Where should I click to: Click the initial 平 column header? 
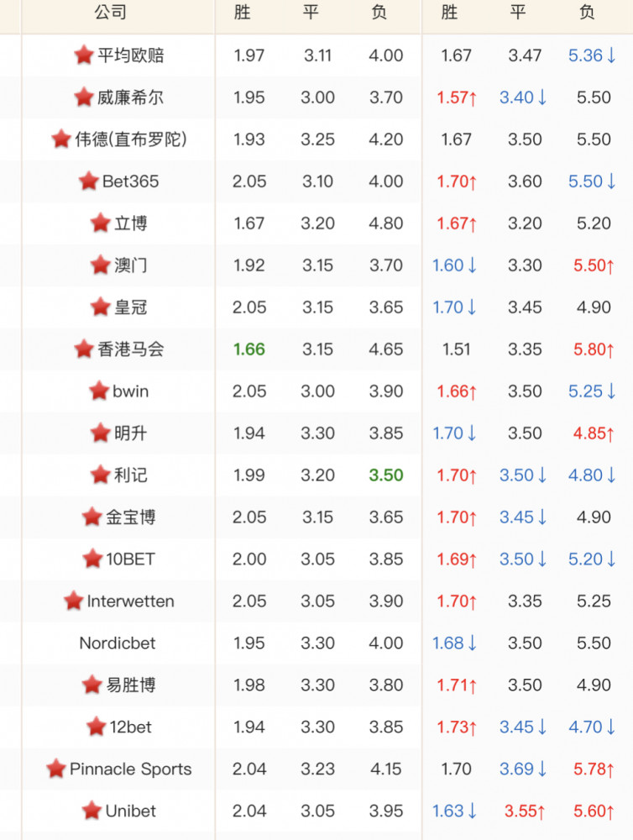[x=311, y=12]
